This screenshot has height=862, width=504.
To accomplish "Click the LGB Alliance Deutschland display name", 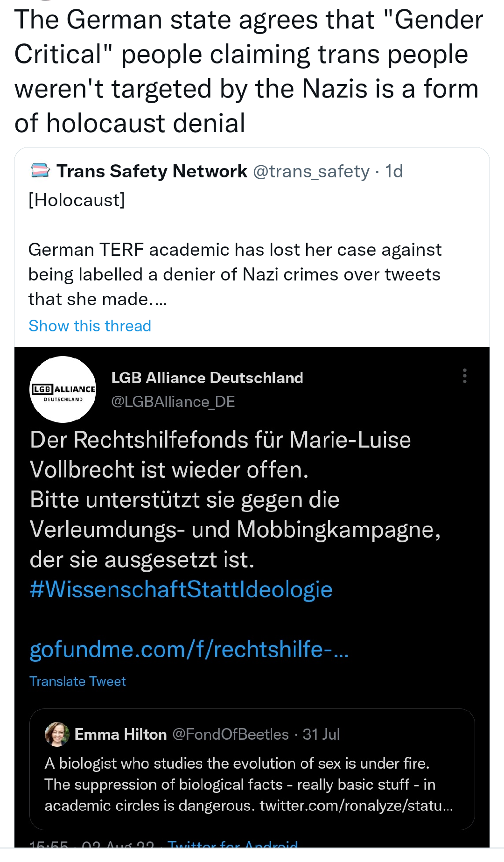I will [x=207, y=378].
